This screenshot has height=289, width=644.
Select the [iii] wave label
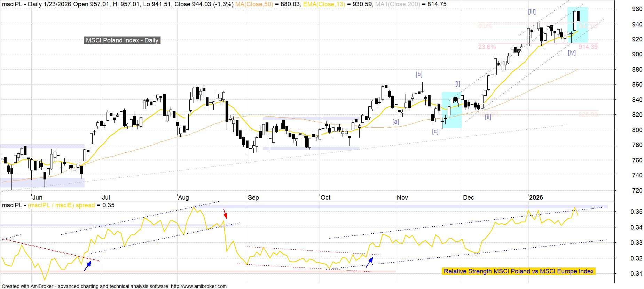coord(532,12)
